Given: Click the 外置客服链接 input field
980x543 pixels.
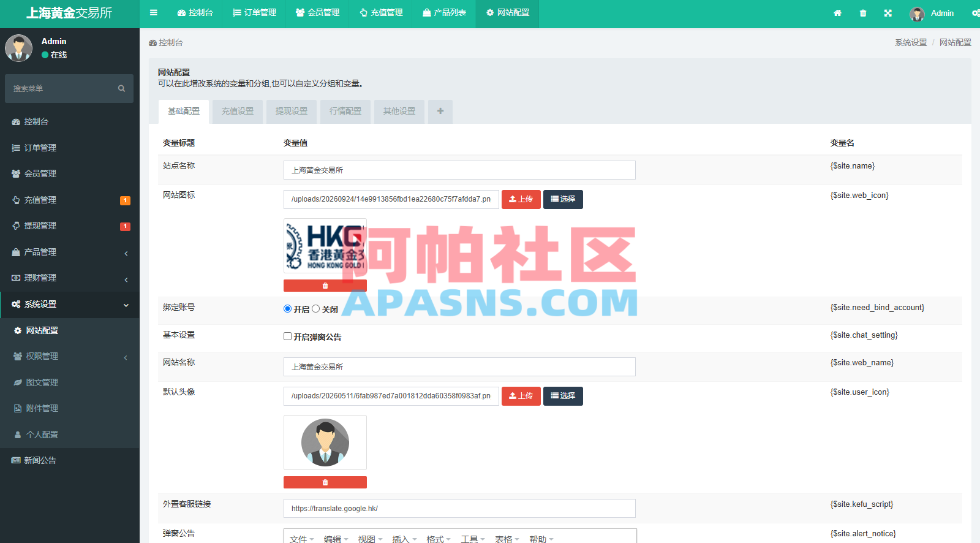Looking at the screenshot, I should [x=459, y=509].
